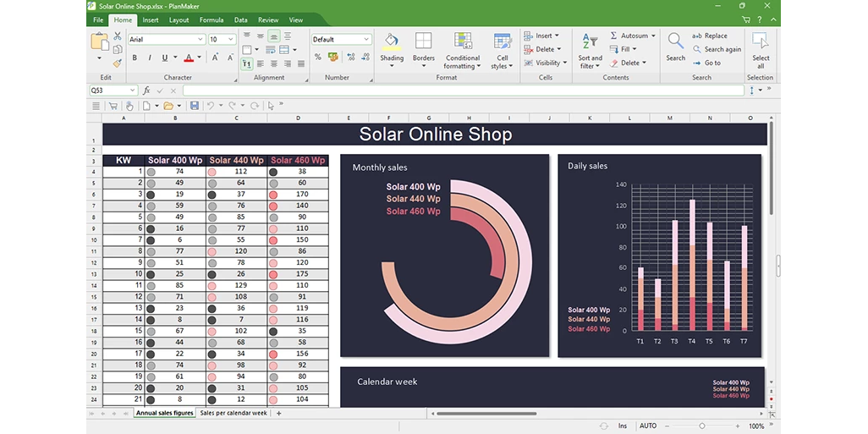This screenshot has height=434, width=868.
Task: Click the zoom slider in status bar
Action: (702, 426)
